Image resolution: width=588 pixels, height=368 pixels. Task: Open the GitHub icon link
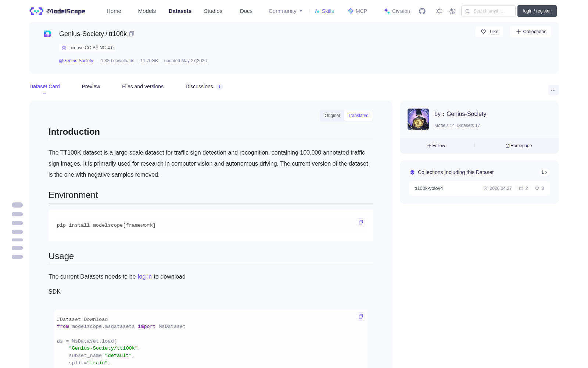tap(422, 11)
